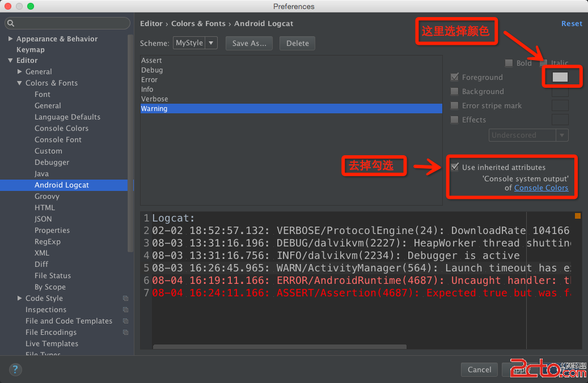588x383 pixels.
Task: Toggle the Italic checkbox
Action: pos(543,63)
